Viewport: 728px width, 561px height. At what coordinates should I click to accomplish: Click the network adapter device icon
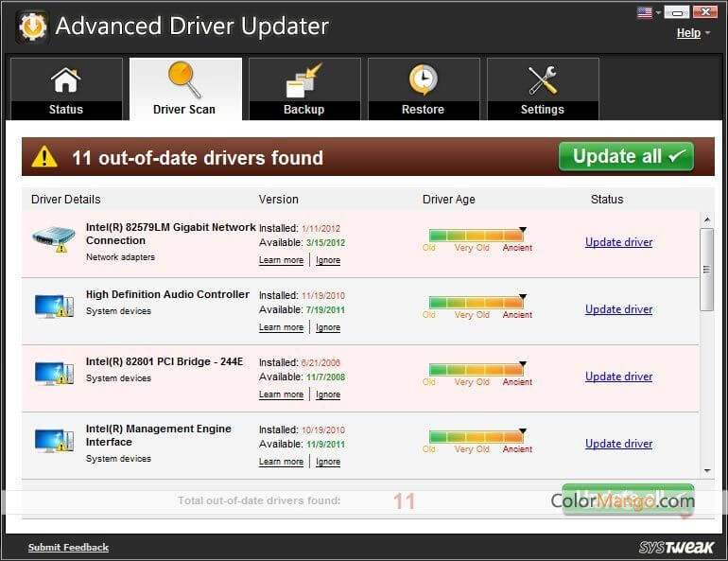pos(53,239)
